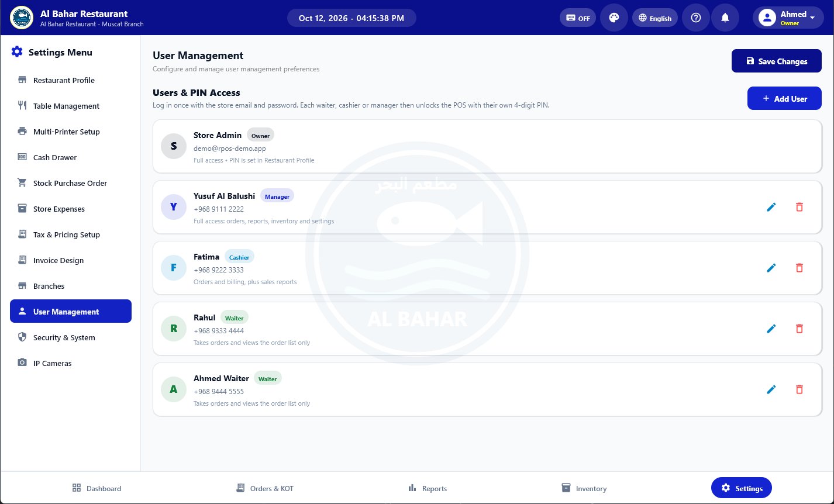Edit Ahmed Waiter with pencil icon
The height and width of the screenshot is (504, 834).
coord(771,389)
